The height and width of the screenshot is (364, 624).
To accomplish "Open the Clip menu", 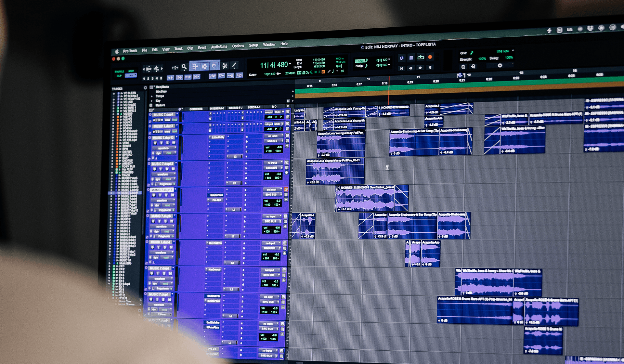I will click(x=190, y=48).
